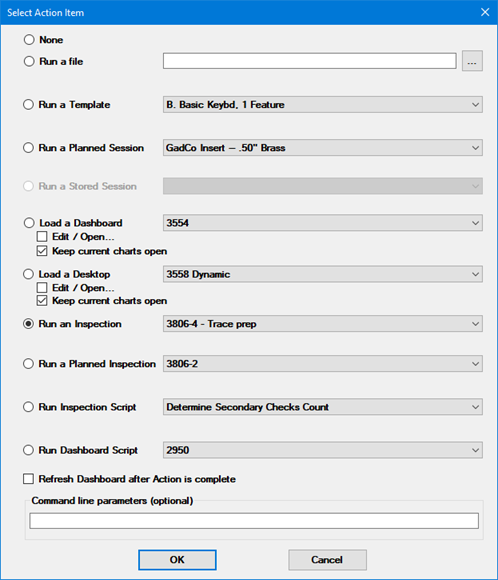Viewport: 498px width, 580px height.
Task: Open the Determine Secondary Checks Count dropdown
Action: [323, 407]
